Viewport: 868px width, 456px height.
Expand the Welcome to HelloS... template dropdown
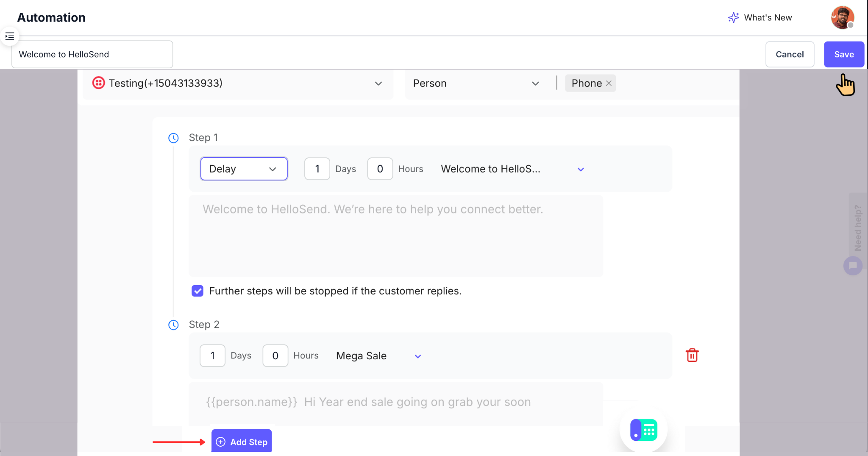(512, 169)
